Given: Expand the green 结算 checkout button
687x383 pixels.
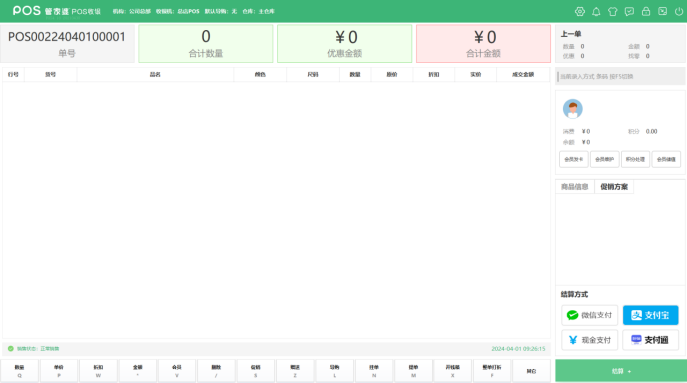Looking at the screenshot, I should tap(621, 371).
